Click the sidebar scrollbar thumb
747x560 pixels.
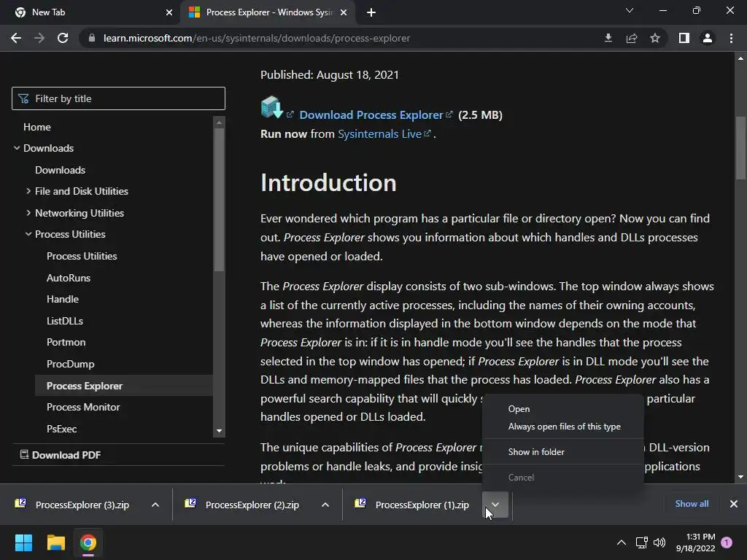click(x=219, y=200)
